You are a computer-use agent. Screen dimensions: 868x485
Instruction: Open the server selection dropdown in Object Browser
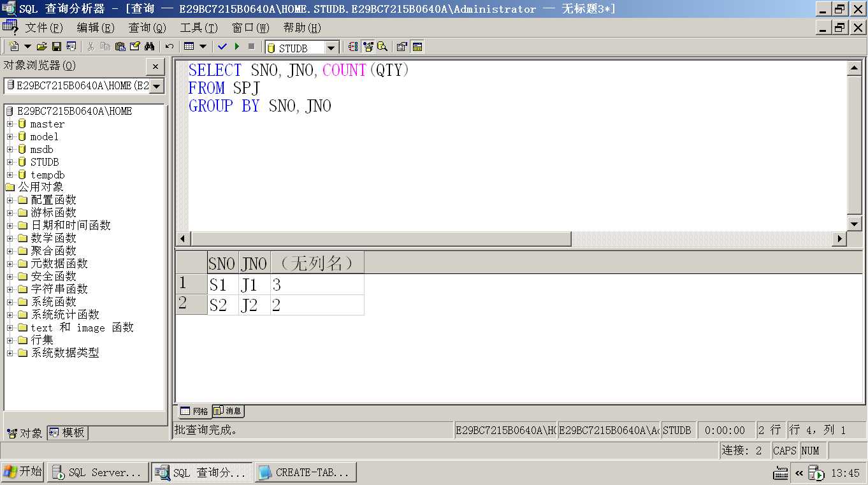(157, 85)
